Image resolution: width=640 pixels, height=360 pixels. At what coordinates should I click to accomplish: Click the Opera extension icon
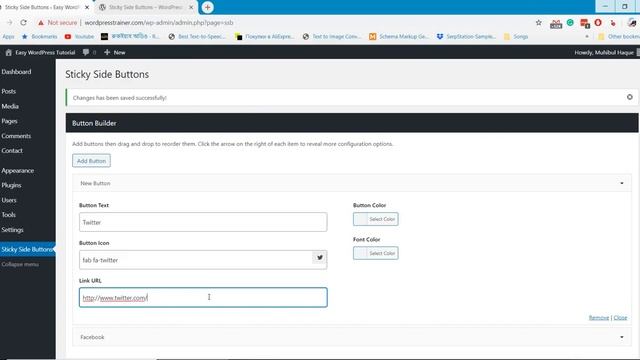tap(598, 23)
